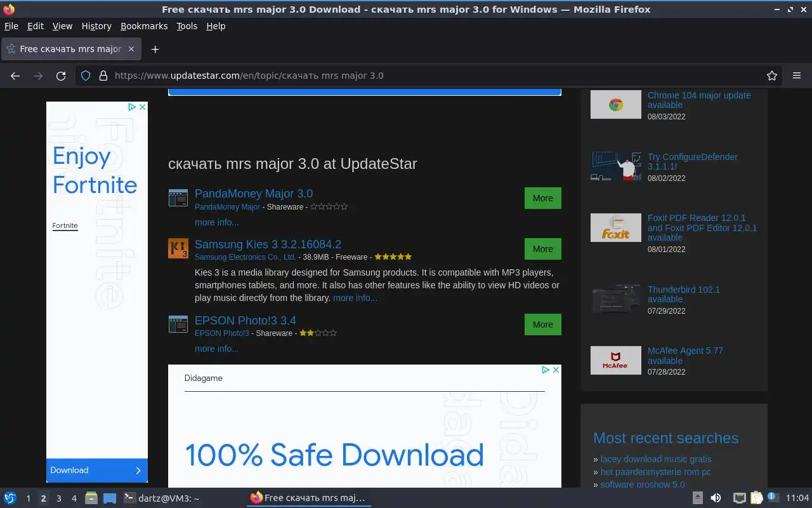Open the taskbar application launcher icon
812x508 pixels.
pyautogui.click(x=10, y=498)
